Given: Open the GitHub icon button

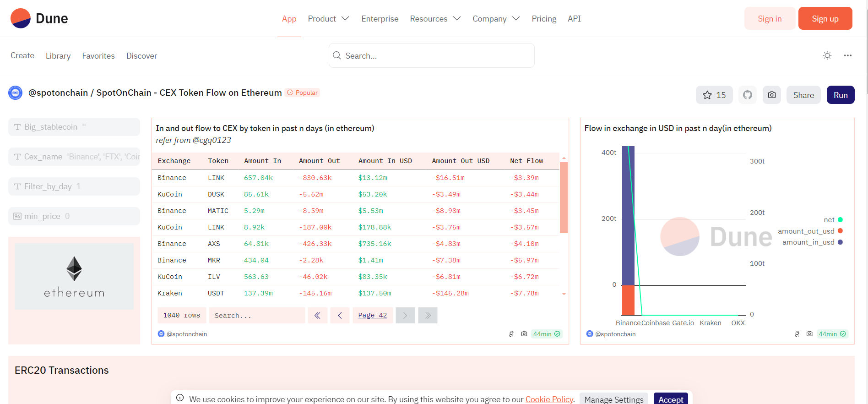Looking at the screenshot, I should pyautogui.click(x=748, y=95).
